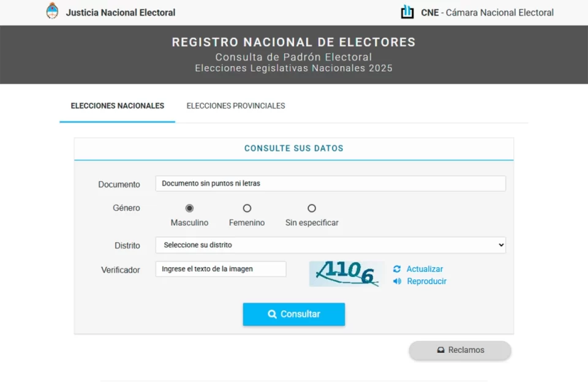Click the Verificador text input field
This screenshot has height=392, width=588.
point(221,269)
